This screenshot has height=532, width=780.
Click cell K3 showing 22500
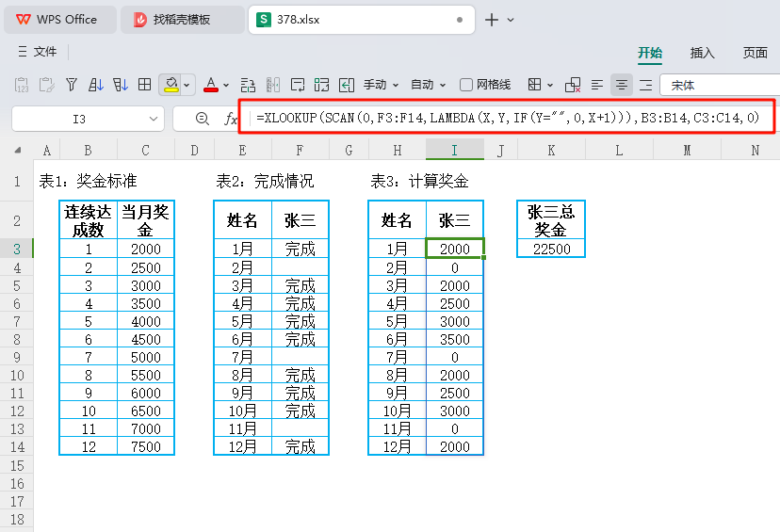pyautogui.click(x=551, y=249)
